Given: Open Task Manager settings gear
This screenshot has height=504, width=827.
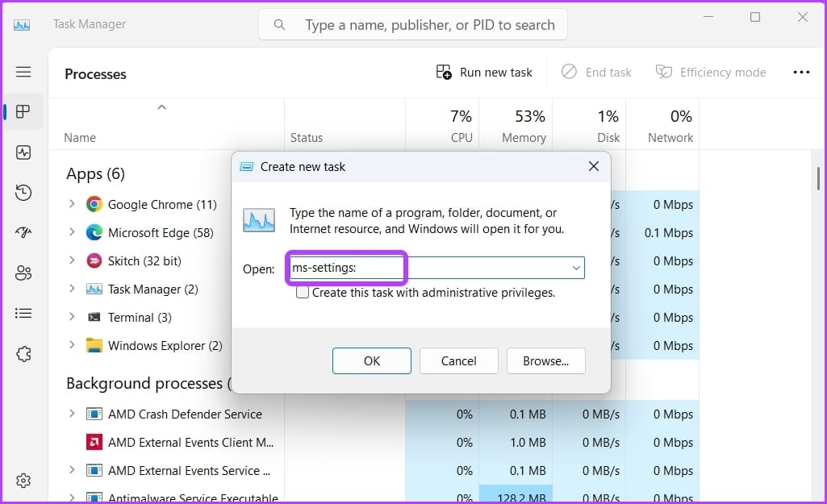Looking at the screenshot, I should (23, 481).
